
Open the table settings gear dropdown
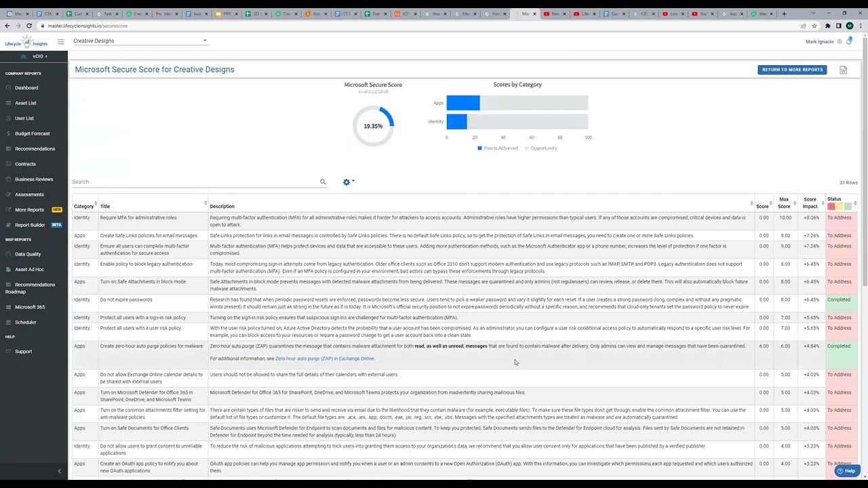click(349, 182)
